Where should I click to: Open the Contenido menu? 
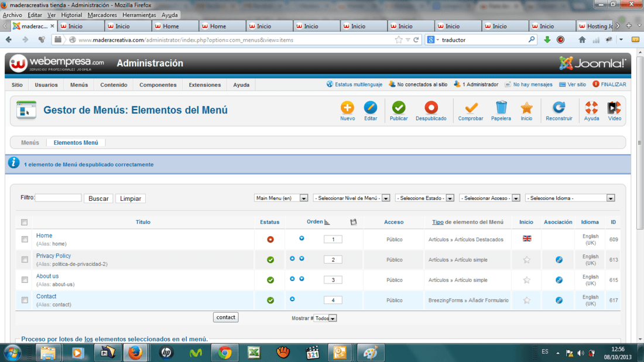(114, 85)
